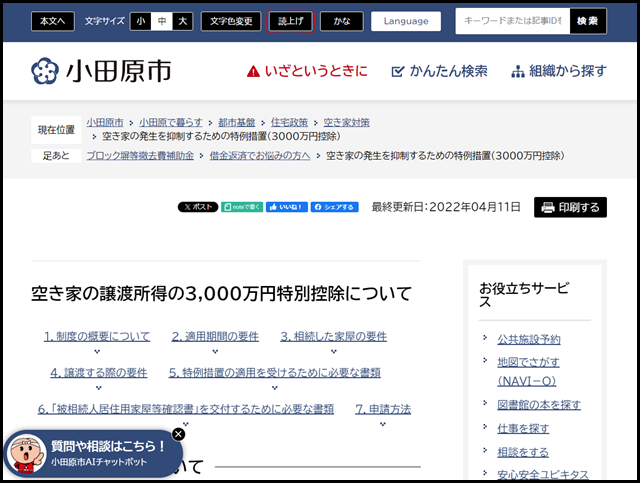Click the Facebook いいね！ button
Screen dimensions: 640x483
[287, 207]
